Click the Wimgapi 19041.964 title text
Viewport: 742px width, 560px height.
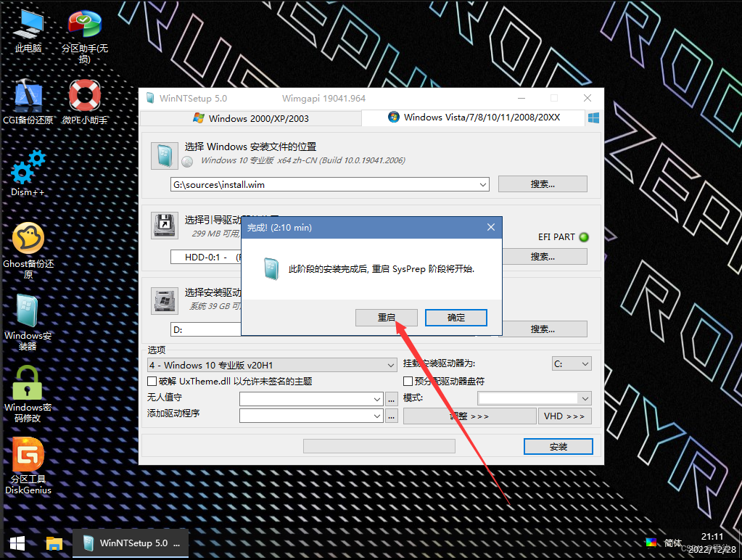[323, 99]
